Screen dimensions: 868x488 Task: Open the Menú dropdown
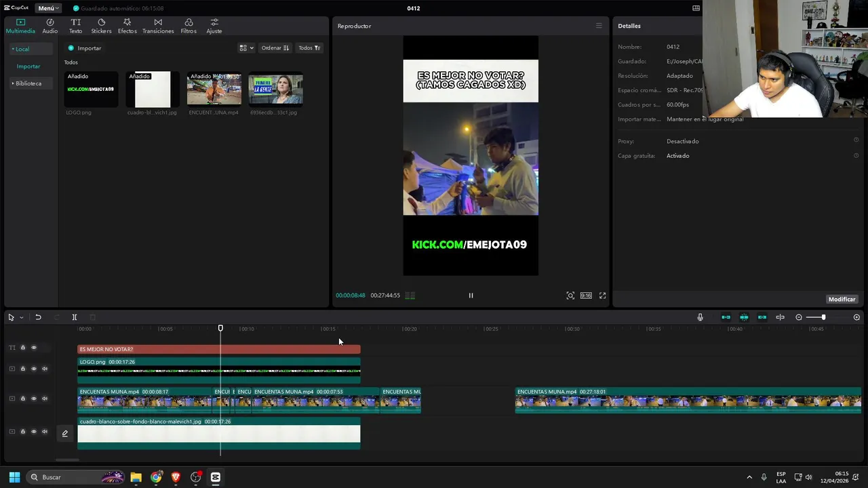(x=48, y=8)
